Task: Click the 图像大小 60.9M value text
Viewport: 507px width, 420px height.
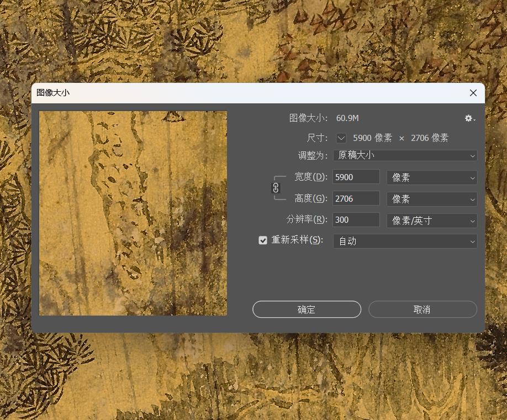Action: 347,118
